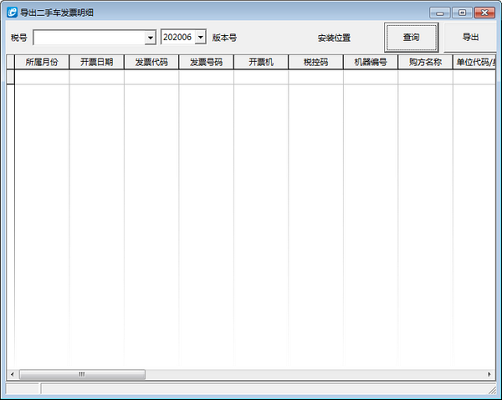Click the 开票机 column header
Screen dimensions: 502x400
tap(261, 62)
